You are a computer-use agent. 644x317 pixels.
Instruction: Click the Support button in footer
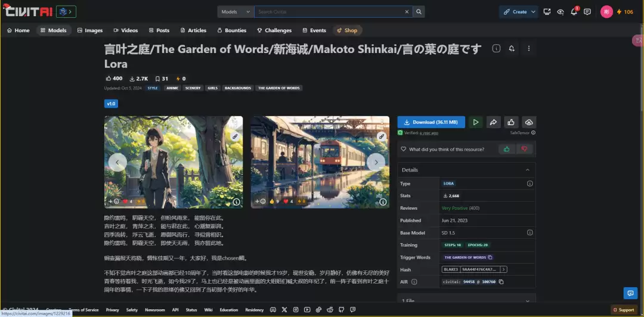point(624,310)
